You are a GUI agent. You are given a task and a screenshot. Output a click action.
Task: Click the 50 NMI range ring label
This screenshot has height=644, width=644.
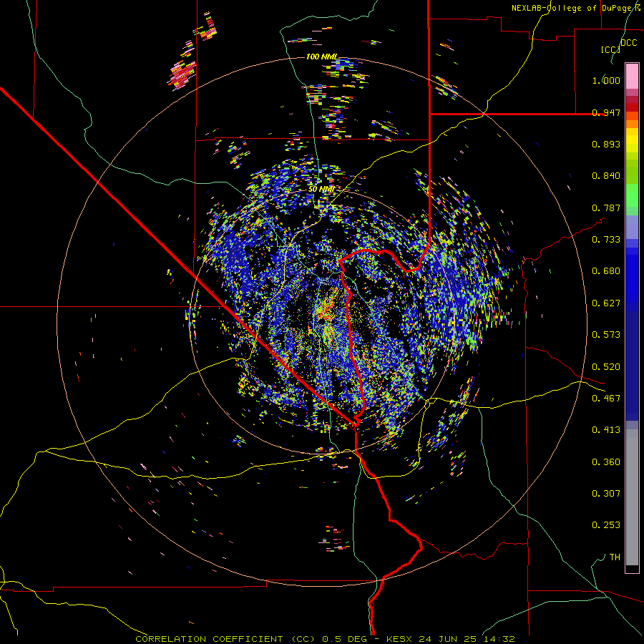[x=321, y=189]
